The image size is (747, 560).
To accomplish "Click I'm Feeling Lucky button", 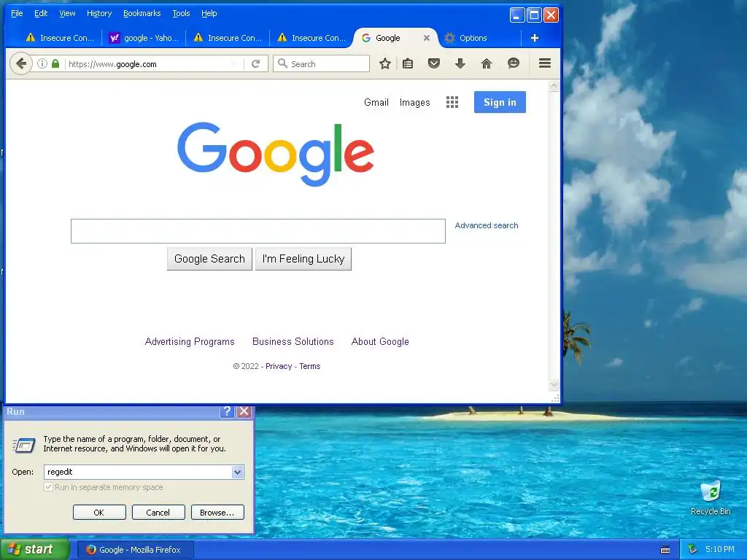I will [x=303, y=259].
